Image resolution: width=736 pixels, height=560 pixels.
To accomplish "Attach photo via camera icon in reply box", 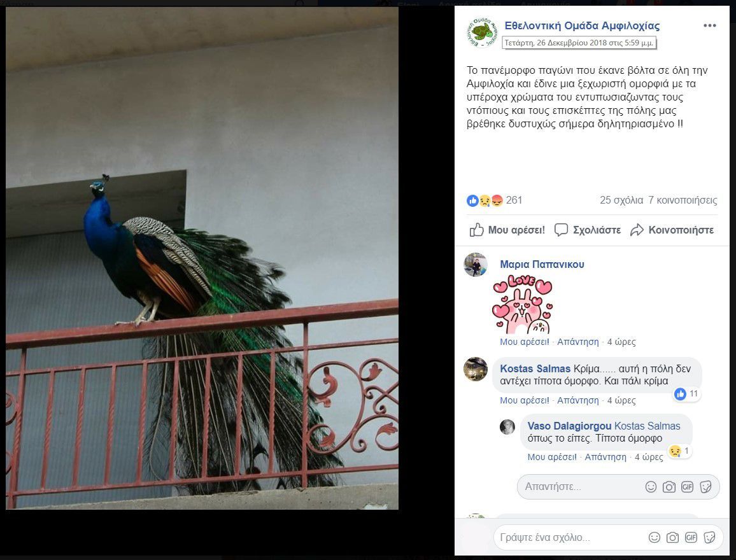I will point(669,487).
